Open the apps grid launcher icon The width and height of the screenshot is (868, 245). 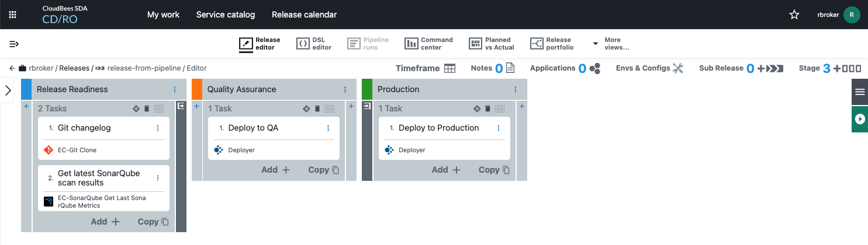[13, 15]
